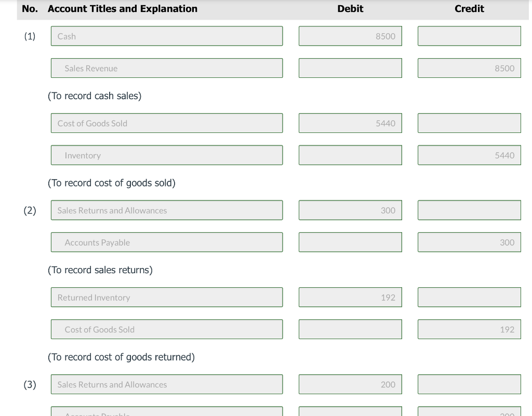Click the indented Cost of Goods Sold credit-line field
This screenshot has height=416, width=532.
(167, 329)
